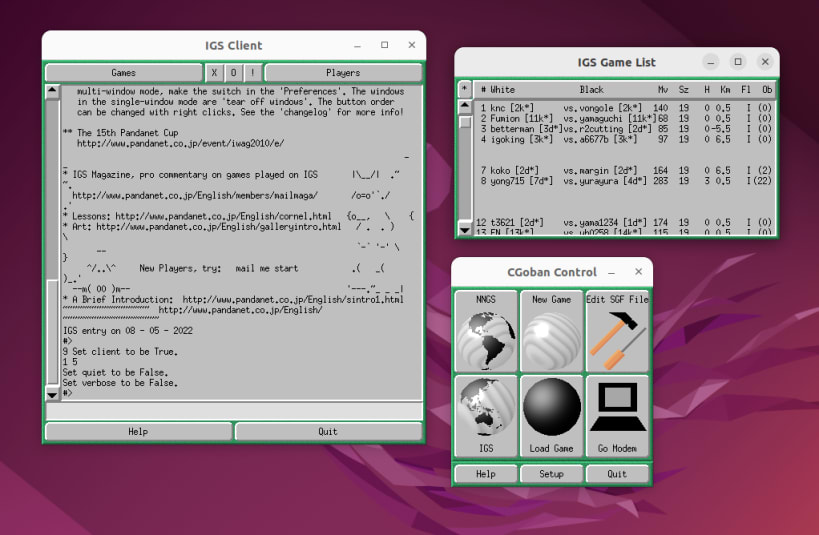The image size is (819, 535).
Task: Select game 1 knc vs. vongole
Action: click(x=626, y=108)
